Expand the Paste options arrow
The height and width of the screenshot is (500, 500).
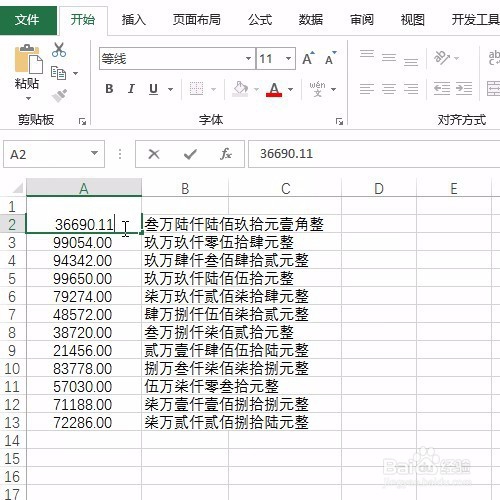pos(28,98)
